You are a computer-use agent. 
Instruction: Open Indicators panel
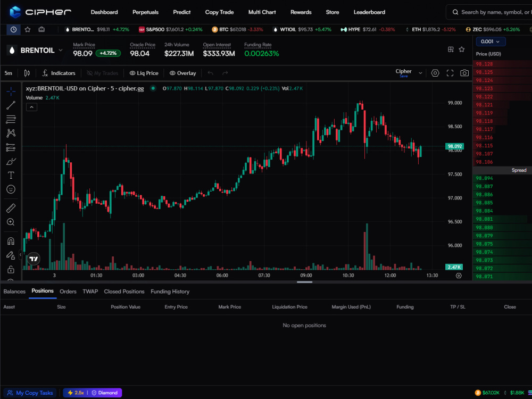[59, 73]
